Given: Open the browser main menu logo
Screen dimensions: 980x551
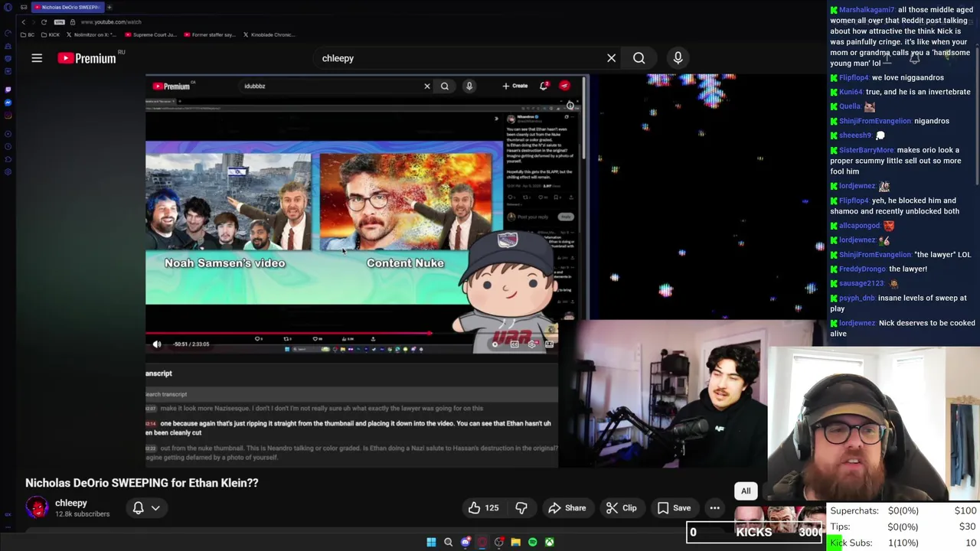Looking at the screenshot, I should 8,7.
